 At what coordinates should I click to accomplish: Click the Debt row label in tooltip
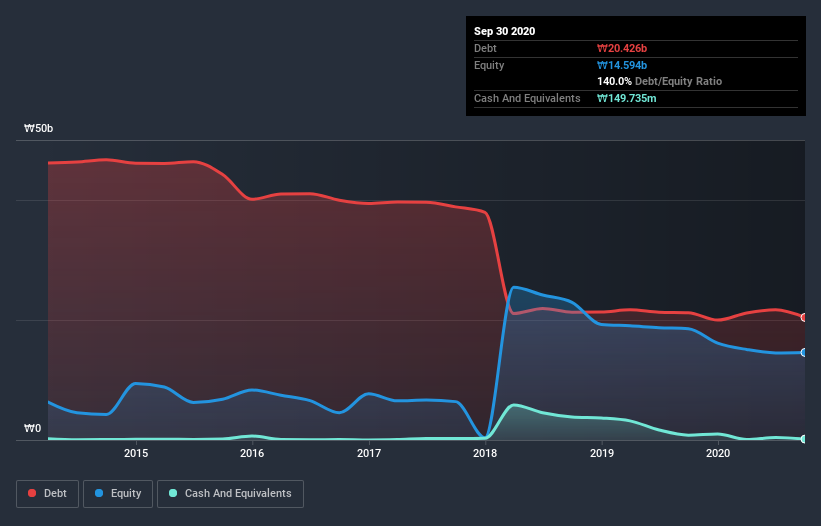pyautogui.click(x=485, y=49)
